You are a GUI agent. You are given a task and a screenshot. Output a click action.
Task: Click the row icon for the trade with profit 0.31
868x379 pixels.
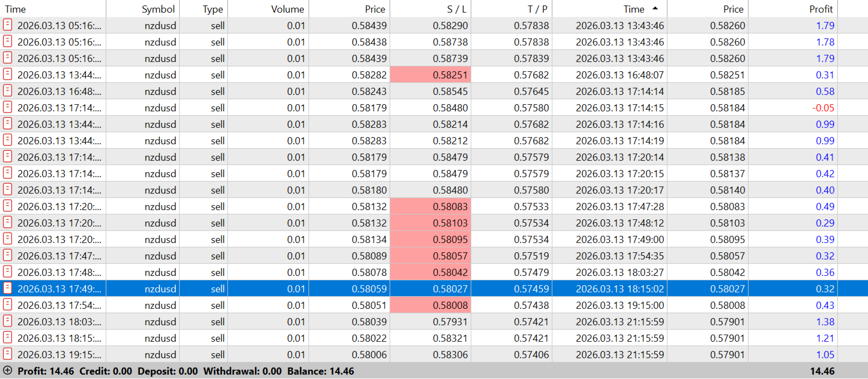point(8,74)
